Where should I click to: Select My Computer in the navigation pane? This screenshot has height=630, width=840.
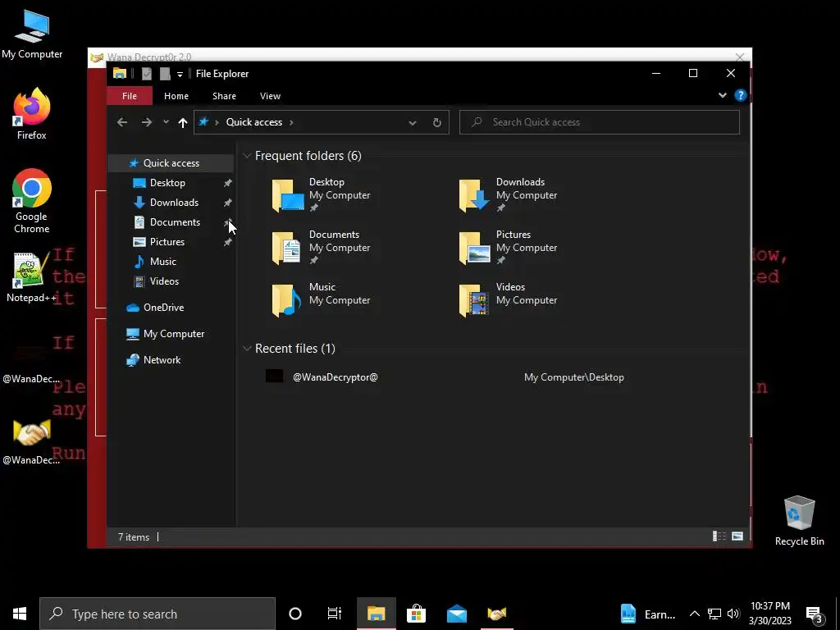point(173,334)
